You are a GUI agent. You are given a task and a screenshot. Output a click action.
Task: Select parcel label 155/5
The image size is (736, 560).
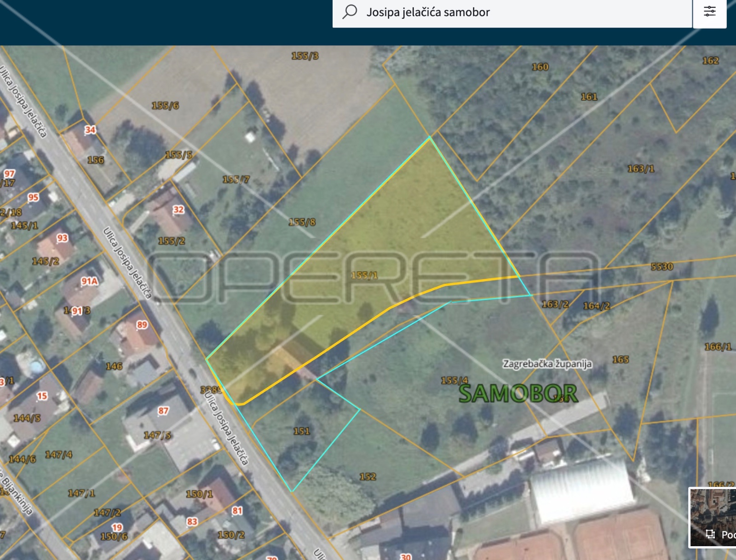coord(178,155)
